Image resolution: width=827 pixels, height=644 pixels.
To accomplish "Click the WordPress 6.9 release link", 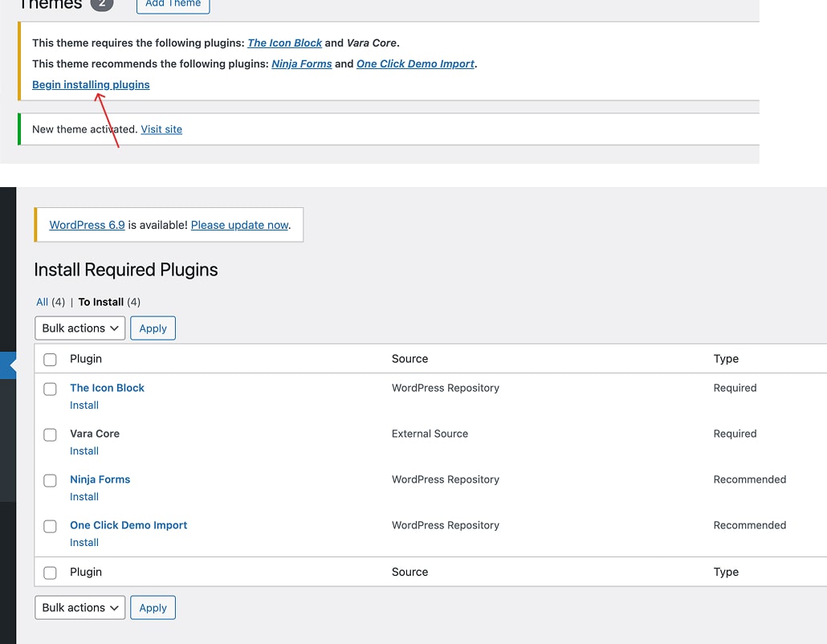I will coord(86,225).
